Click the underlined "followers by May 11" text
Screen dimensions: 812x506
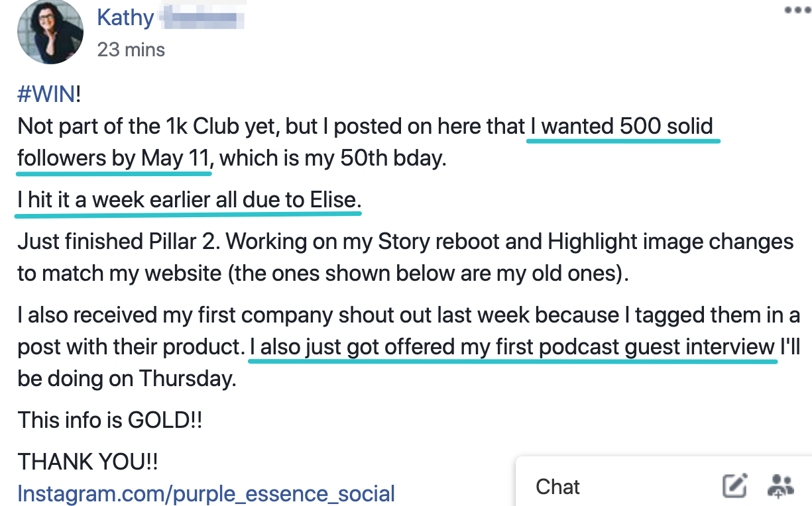tap(114, 159)
